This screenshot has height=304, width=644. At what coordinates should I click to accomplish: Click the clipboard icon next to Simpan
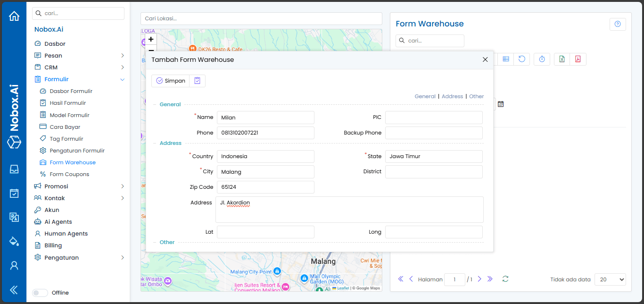click(x=197, y=80)
